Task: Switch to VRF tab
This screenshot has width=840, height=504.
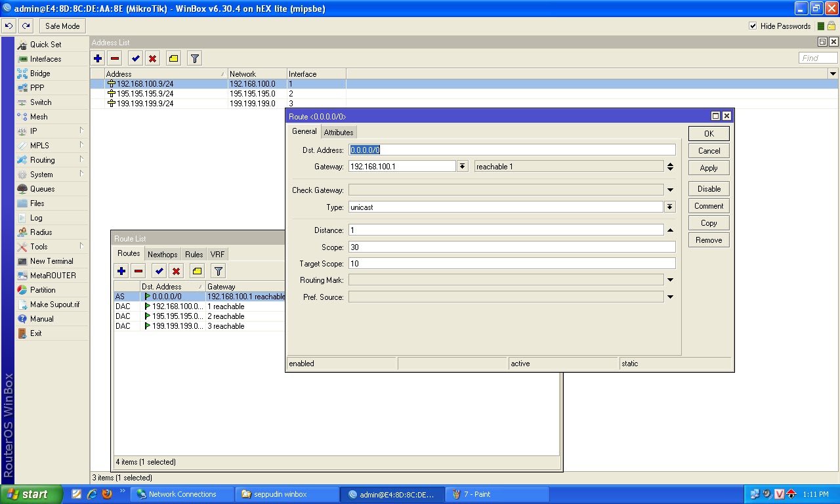Action: [217, 255]
